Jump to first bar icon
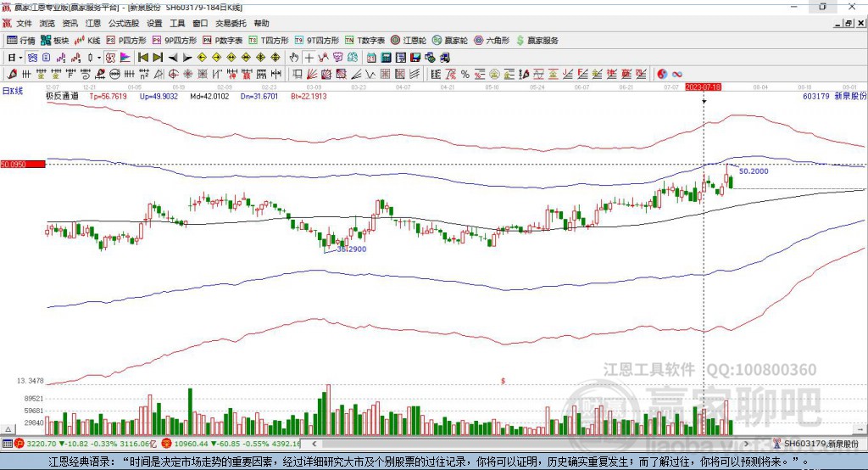Image resolution: width=868 pixels, height=470 pixels. click(x=142, y=58)
